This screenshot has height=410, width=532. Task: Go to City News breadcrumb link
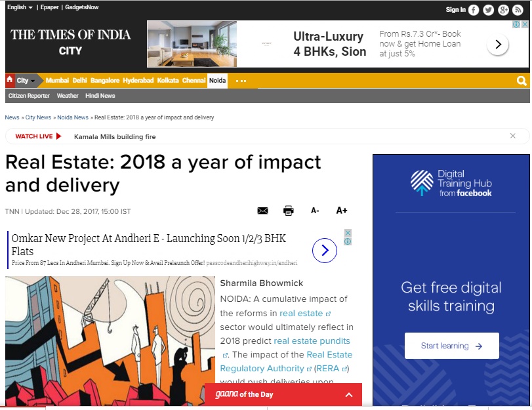pyautogui.click(x=38, y=117)
